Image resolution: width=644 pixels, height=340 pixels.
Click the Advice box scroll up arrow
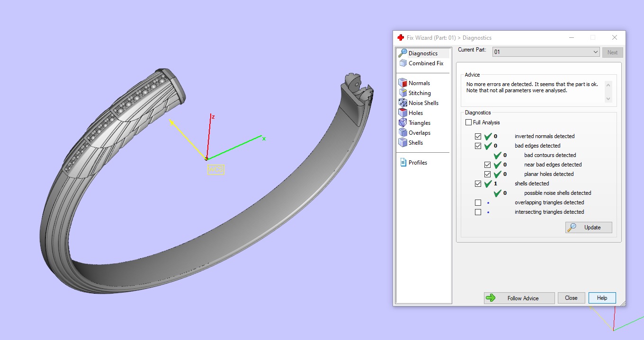pyautogui.click(x=608, y=84)
